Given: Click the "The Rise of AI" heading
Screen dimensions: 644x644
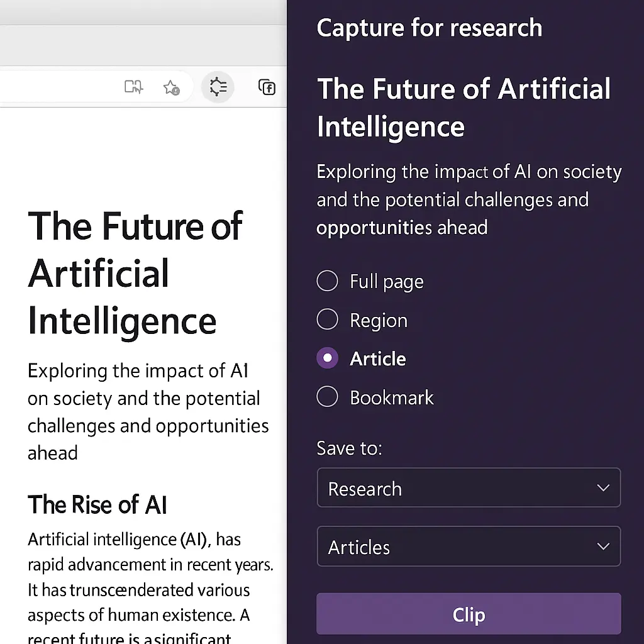Looking at the screenshot, I should (97, 504).
